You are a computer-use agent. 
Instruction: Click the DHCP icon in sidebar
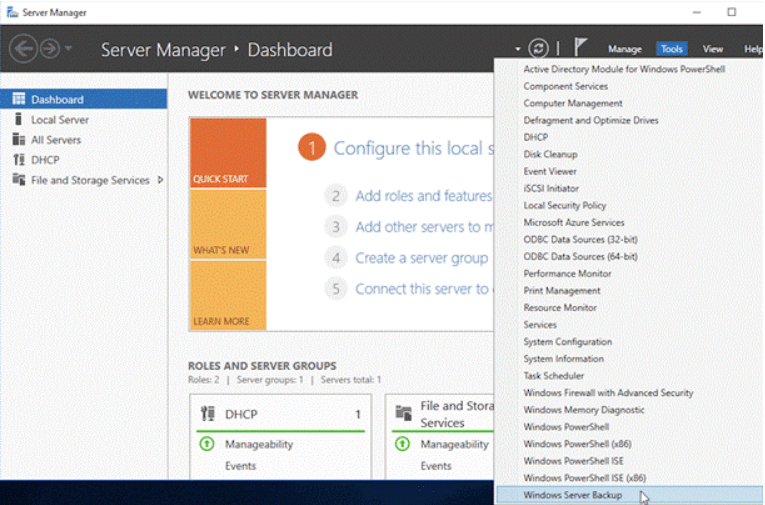[x=18, y=160]
